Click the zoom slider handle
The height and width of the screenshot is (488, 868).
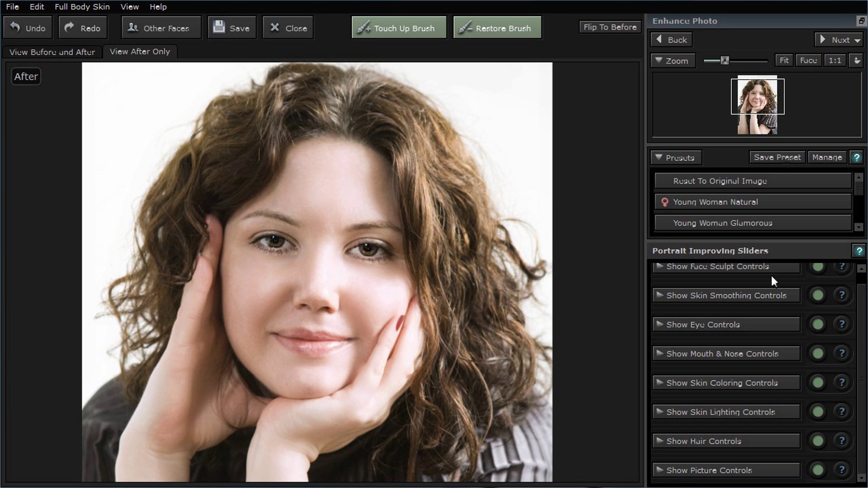(x=724, y=60)
